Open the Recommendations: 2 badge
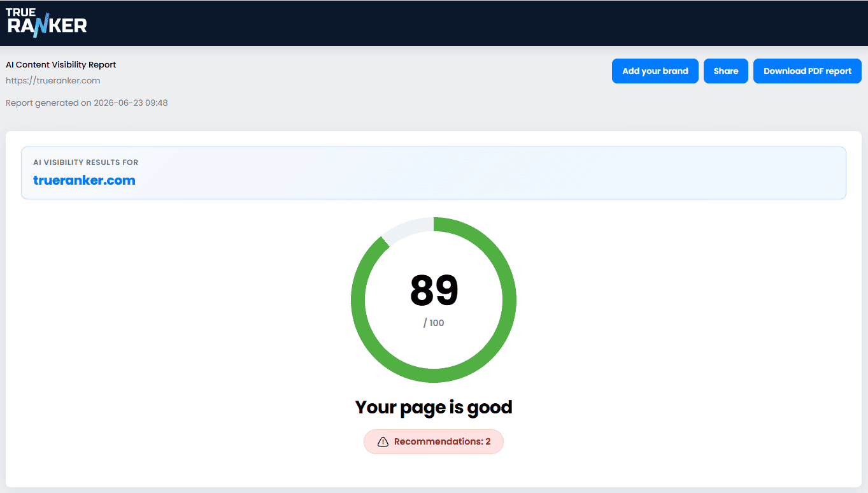The image size is (868, 493). click(x=434, y=441)
